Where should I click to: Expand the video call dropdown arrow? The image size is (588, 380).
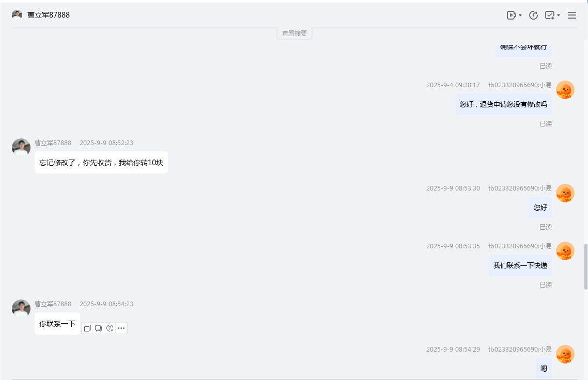click(520, 15)
